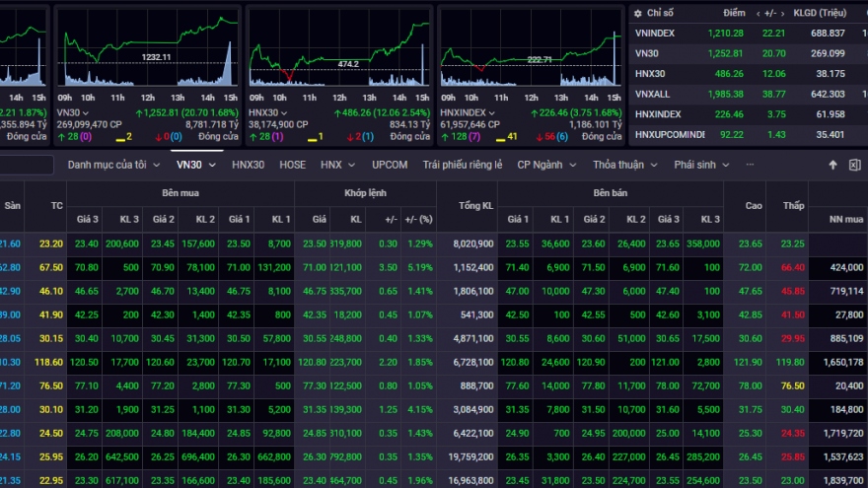Open the CP Ngành dropdown menu
Viewport: 868px width, 488px height.
pos(546,165)
